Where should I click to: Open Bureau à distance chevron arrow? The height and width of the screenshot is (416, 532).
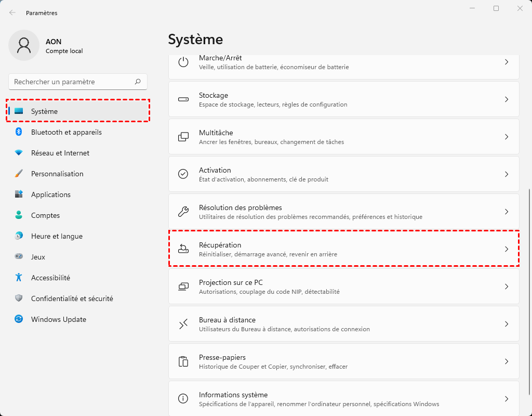point(507,324)
